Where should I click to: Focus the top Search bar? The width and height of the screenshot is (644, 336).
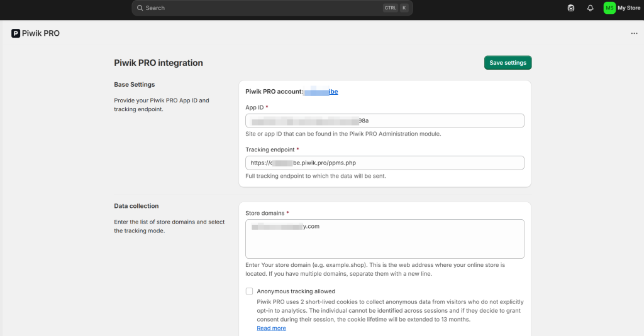point(272,8)
